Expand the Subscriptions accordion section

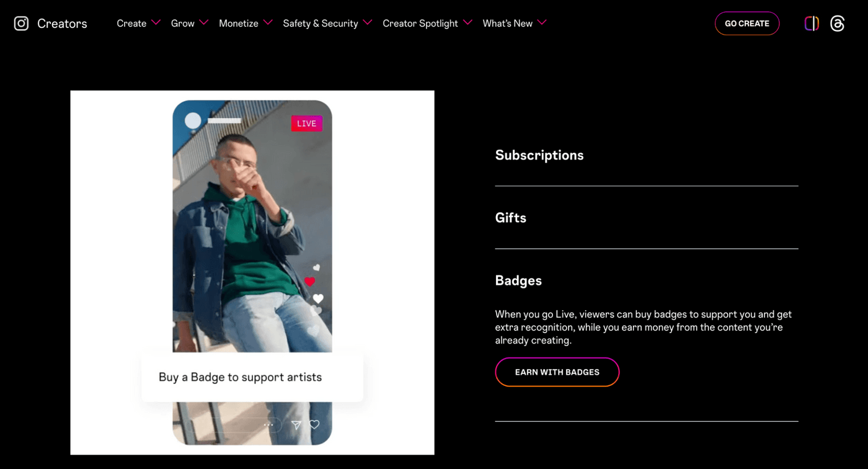tap(539, 155)
